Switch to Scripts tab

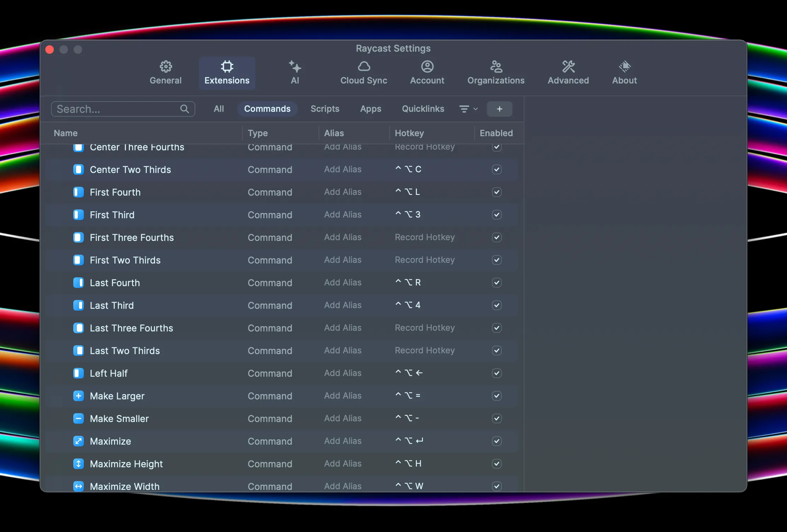[x=325, y=109]
